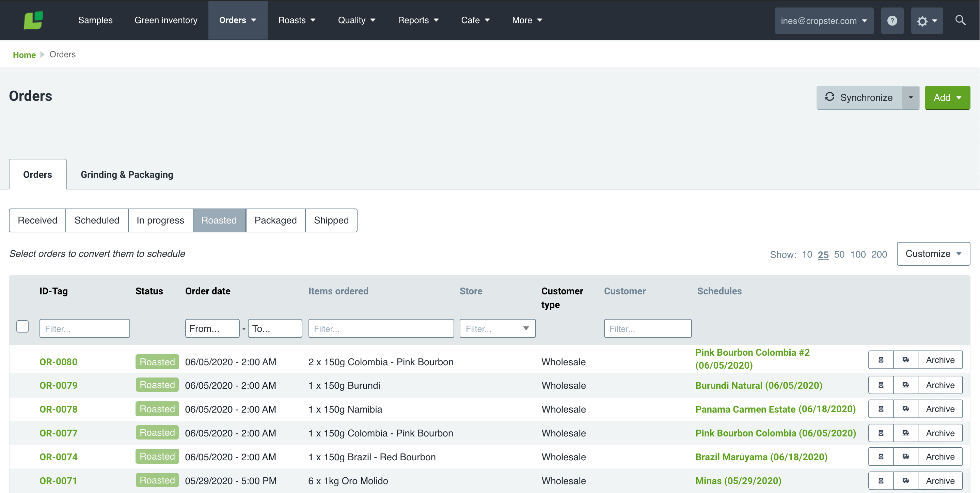The image size is (980, 493).
Task: Open order OR-0074 link
Action: [58, 457]
